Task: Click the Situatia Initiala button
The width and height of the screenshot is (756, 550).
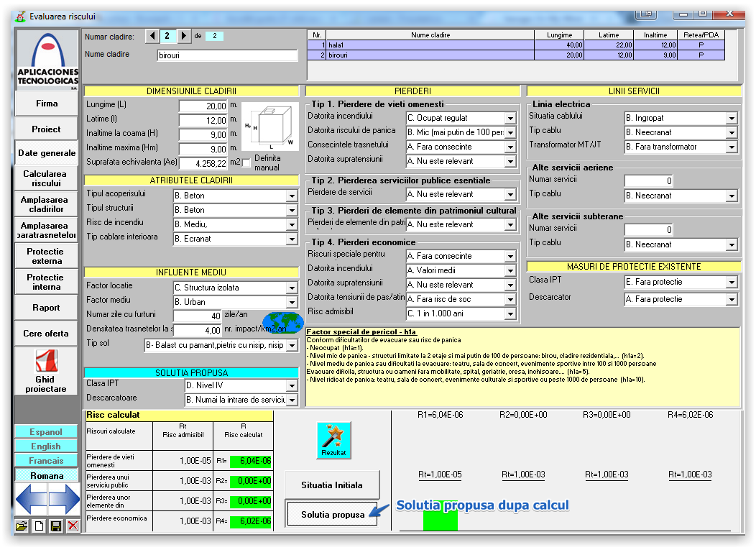Action: pyautogui.click(x=331, y=485)
